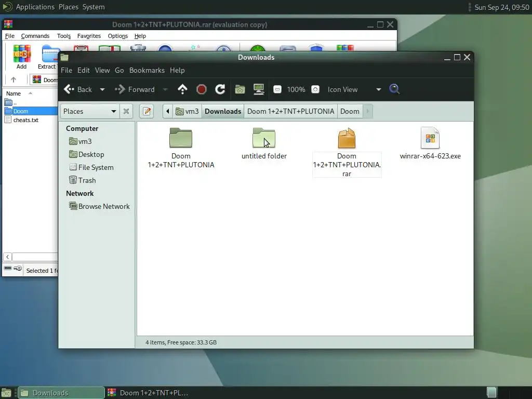Select vm3 in the path bar
532x399 pixels.
(187, 111)
